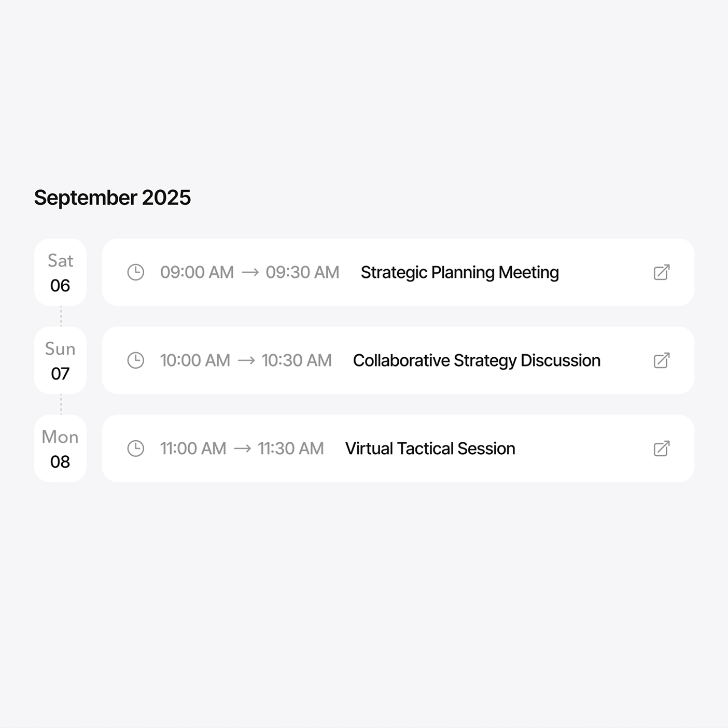Click the 10:00 AM start time
The width and height of the screenshot is (728, 728).
coord(195,360)
